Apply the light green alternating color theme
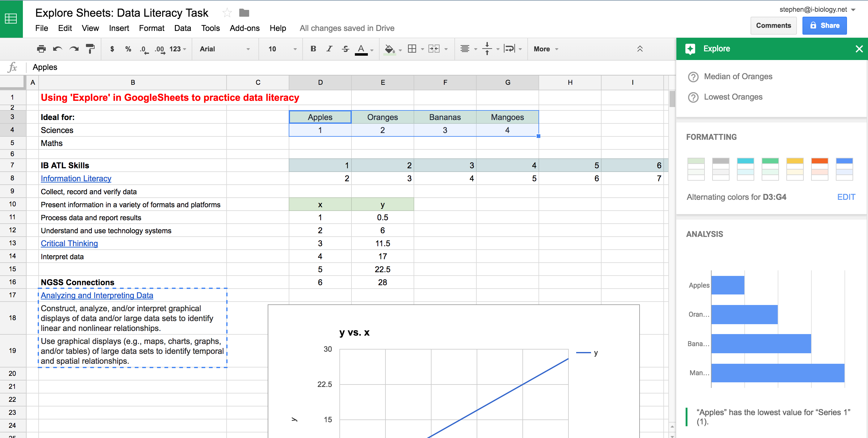868x438 pixels. coord(696,169)
